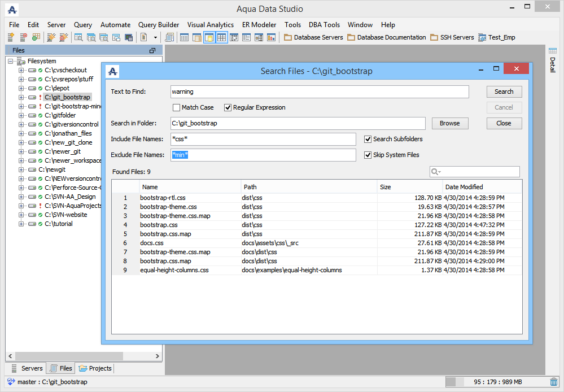Expand the C:\cvscheckout tree node
The height and width of the screenshot is (392, 564).
[x=21, y=70]
